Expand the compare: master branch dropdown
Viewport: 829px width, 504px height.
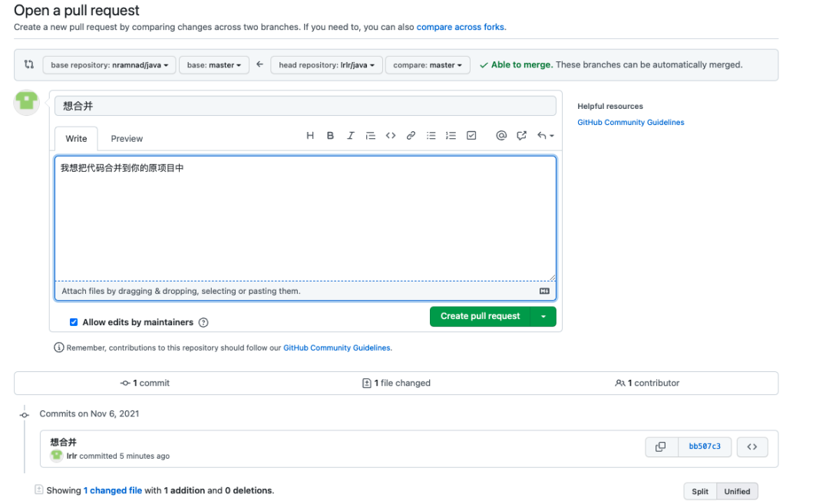[428, 65]
